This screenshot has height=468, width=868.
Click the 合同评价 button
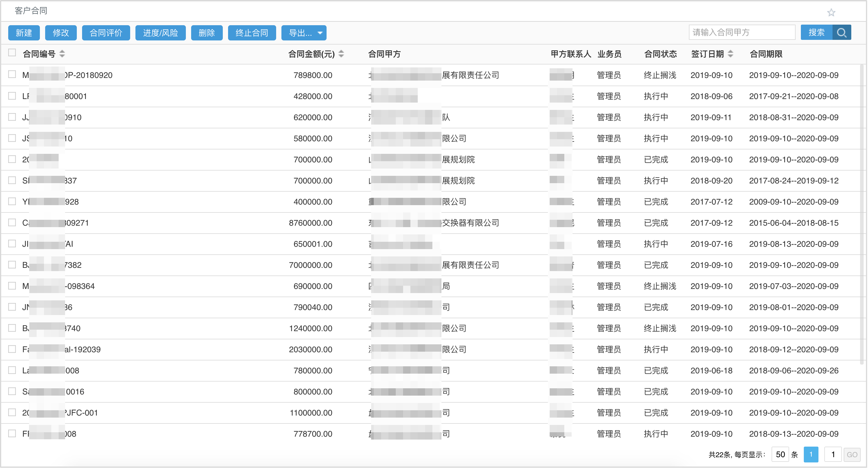click(x=106, y=33)
